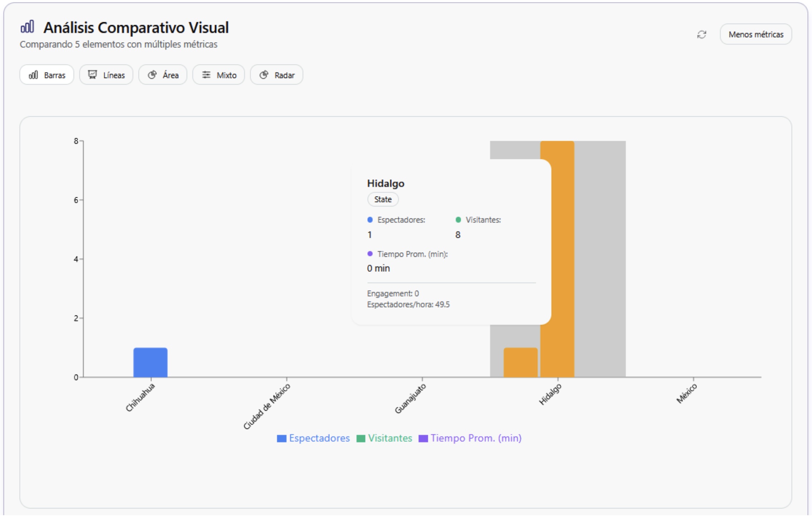This screenshot has width=812, height=522.
Task: Click the blue Espectadores legend swatch
Action: 282,439
